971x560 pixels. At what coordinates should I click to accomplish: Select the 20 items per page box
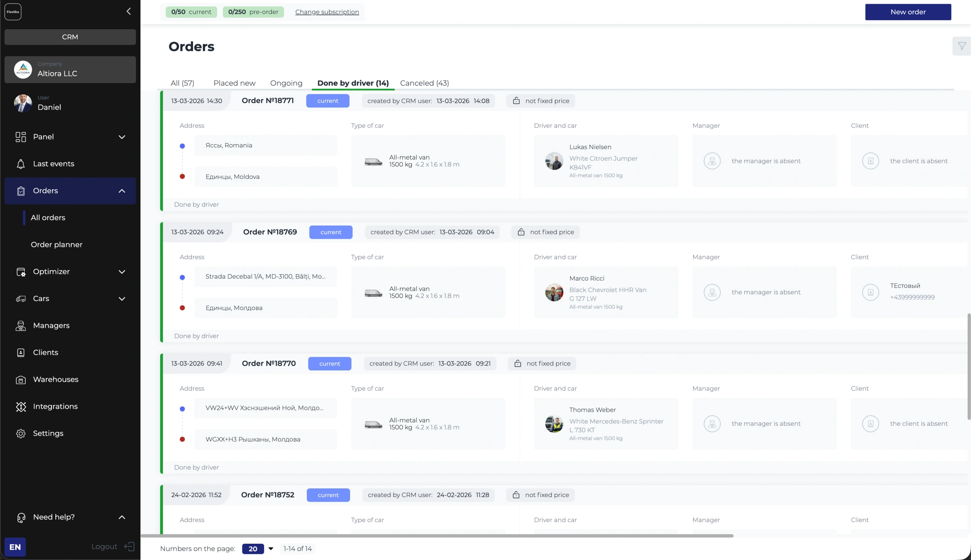click(253, 549)
